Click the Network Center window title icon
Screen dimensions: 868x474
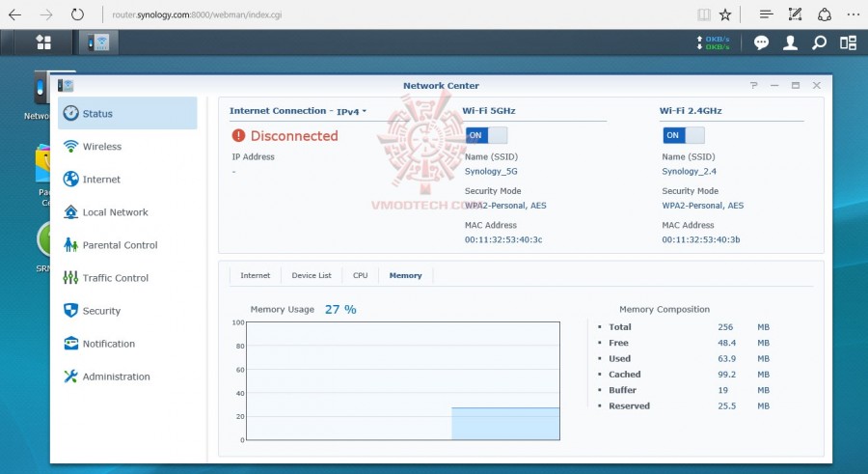coord(66,85)
